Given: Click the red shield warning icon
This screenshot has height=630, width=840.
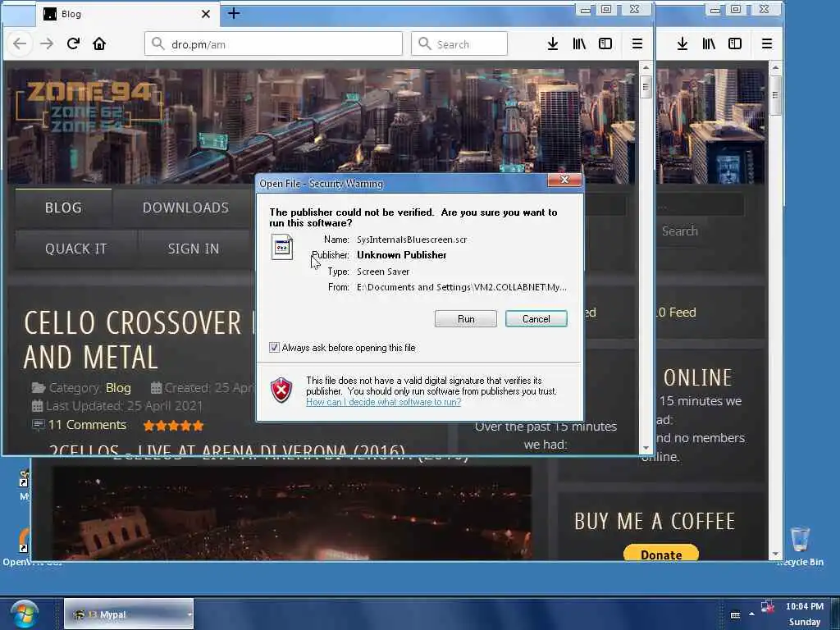Looking at the screenshot, I should click(281, 390).
